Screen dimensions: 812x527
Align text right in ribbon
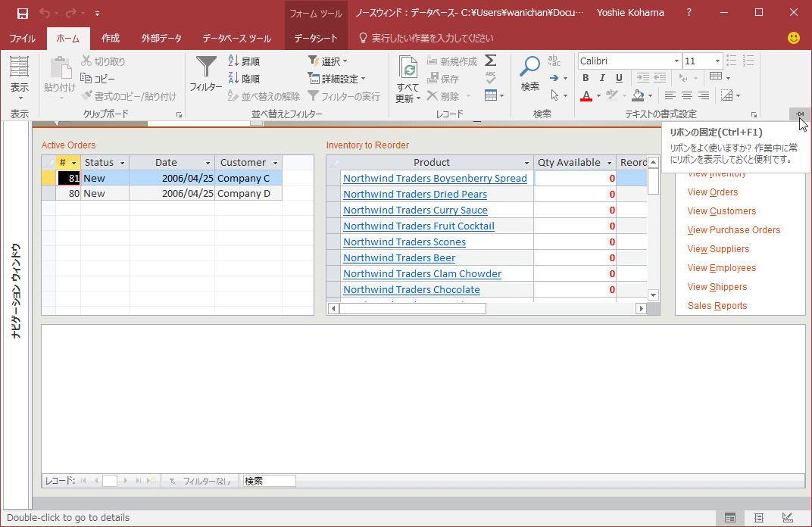[704, 95]
